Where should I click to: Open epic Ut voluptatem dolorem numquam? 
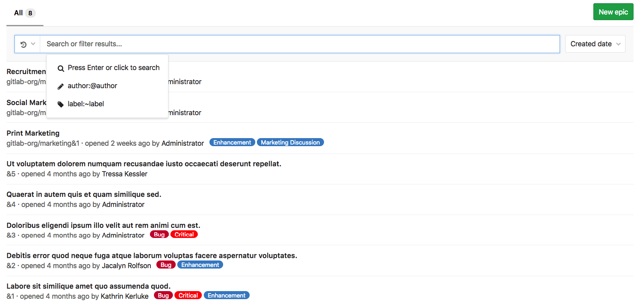pyautogui.click(x=144, y=164)
